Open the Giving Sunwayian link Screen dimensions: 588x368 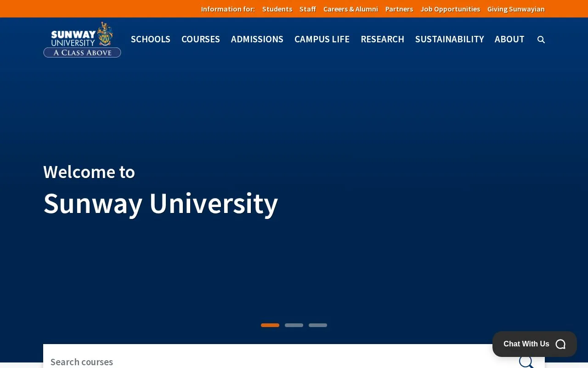pyautogui.click(x=516, y=9)
